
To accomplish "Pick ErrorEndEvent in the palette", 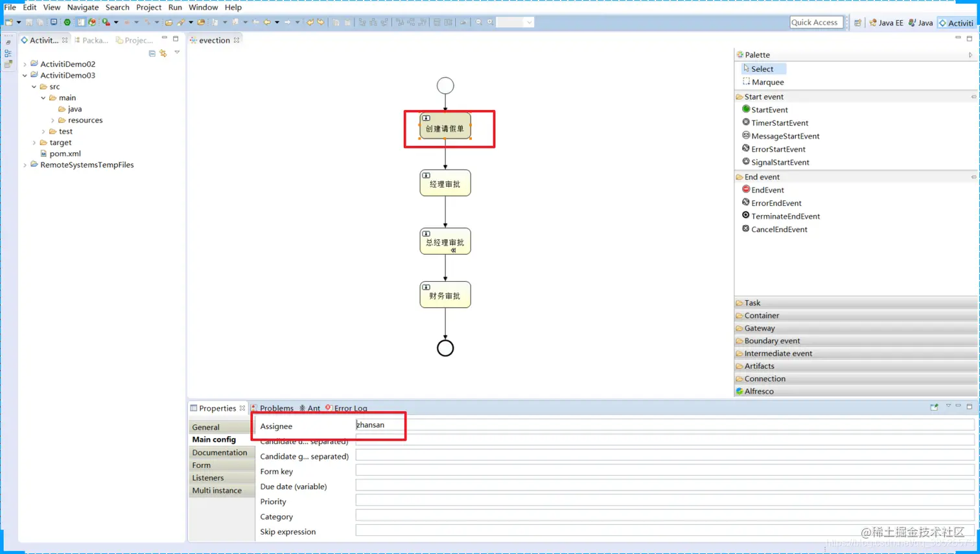I will (x=771, y=203).
